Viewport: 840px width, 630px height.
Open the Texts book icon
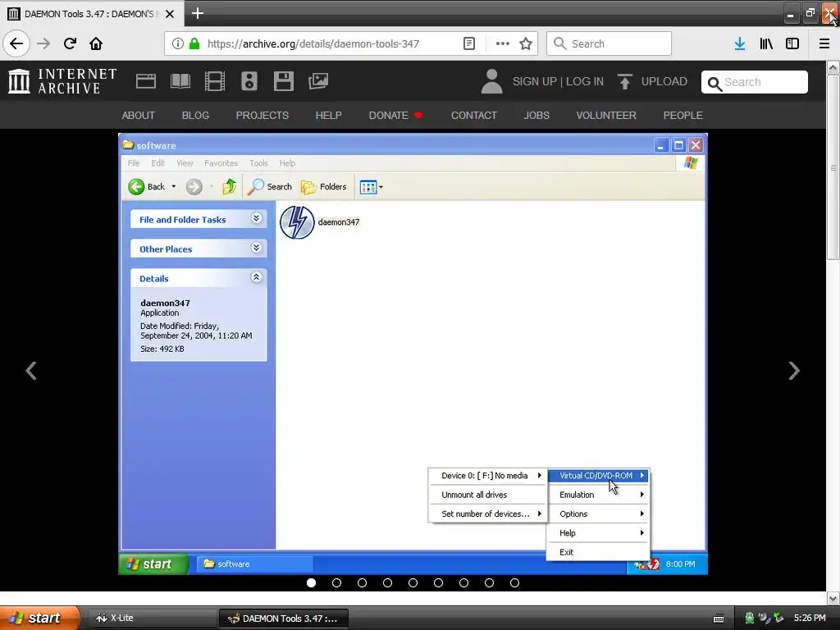[x=180, y=81]
